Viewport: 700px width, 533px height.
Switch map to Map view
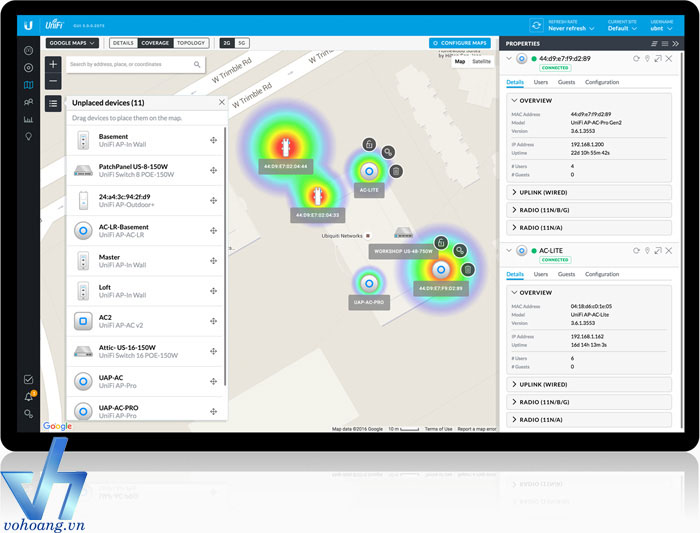[x=460, y=62]
